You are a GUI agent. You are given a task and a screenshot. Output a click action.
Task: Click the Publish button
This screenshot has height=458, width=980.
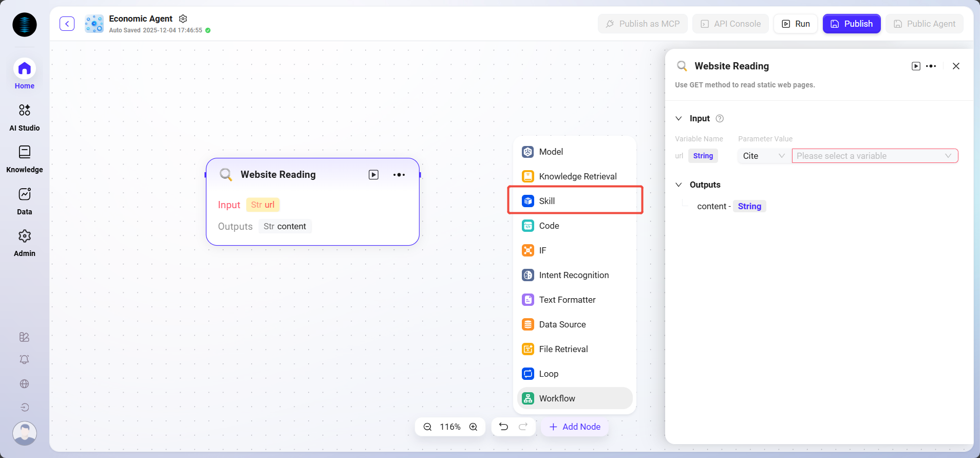[x=851, y=24]
